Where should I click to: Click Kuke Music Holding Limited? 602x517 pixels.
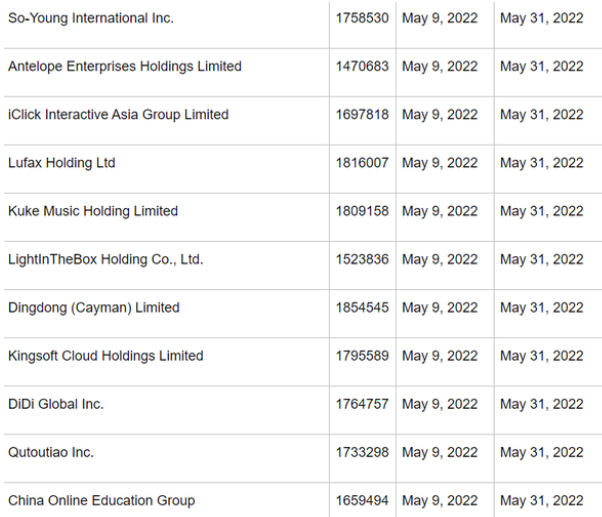click(93, 211)
